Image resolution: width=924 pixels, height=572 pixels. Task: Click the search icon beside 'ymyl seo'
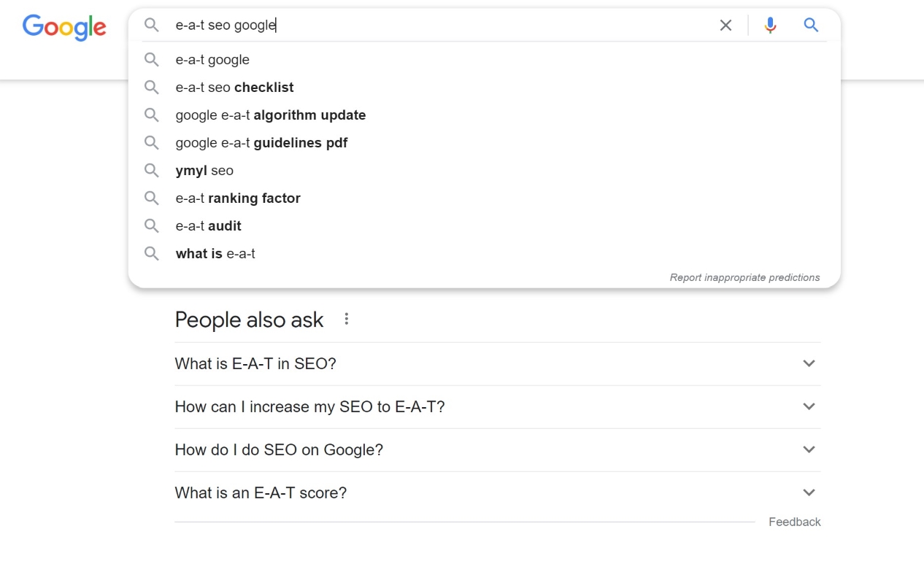pos(151,171)
